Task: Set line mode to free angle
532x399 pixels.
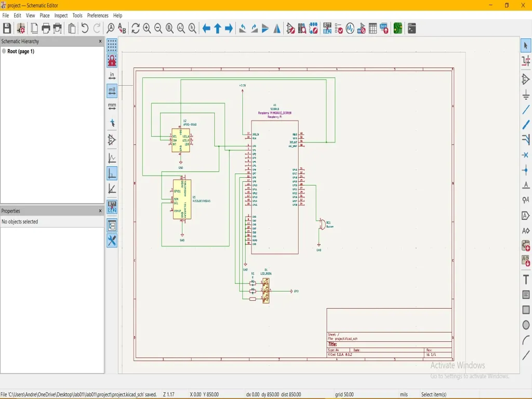Action: pos(112,158)
